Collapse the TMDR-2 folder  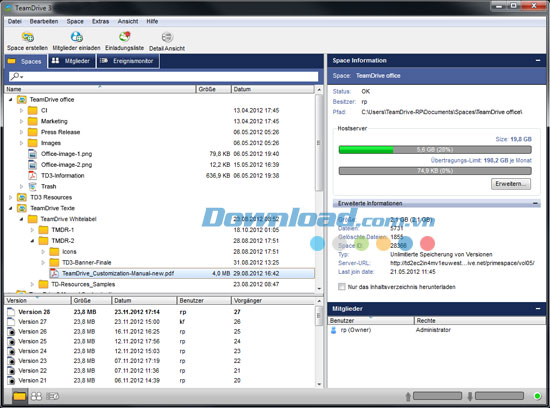click(x=32, y=241)
